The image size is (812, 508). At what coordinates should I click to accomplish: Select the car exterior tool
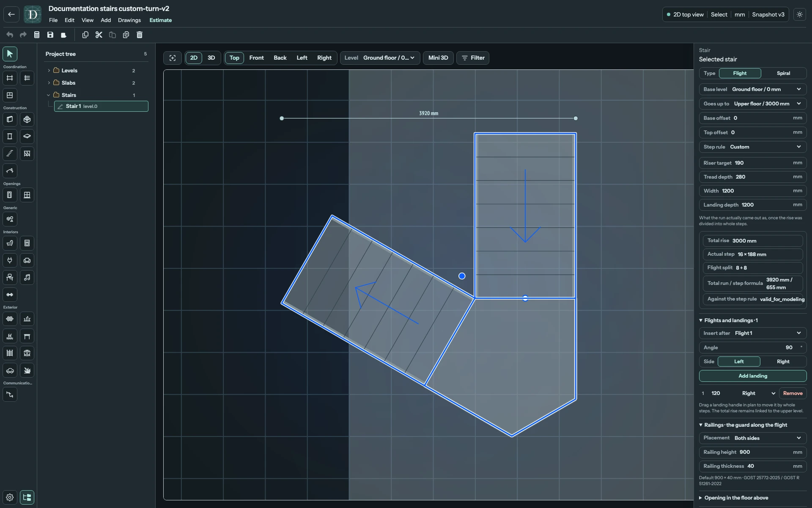point(10,370)
